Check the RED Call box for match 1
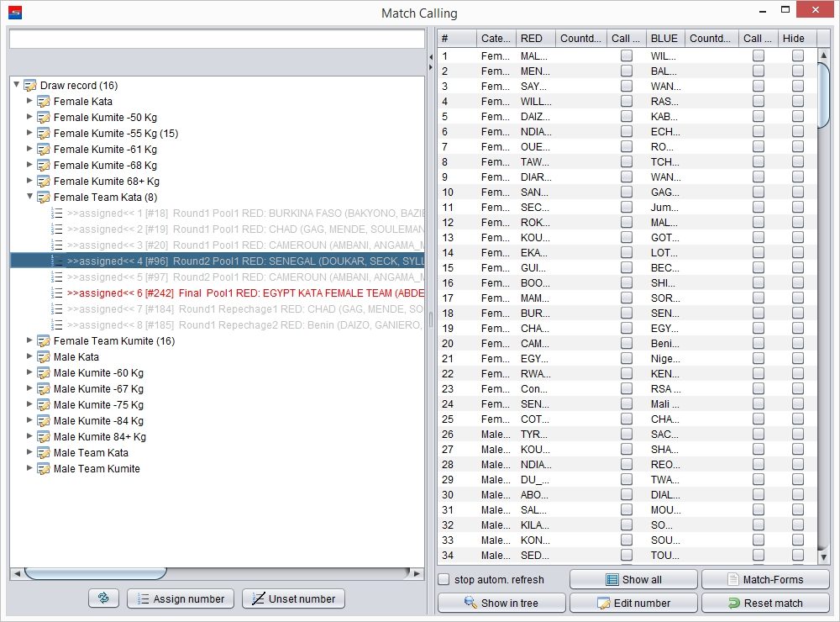 tap(627, 55)
